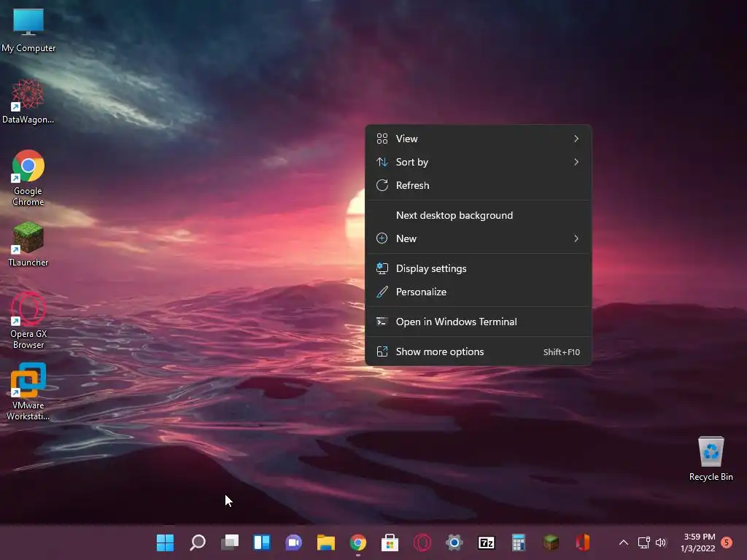Expand the Sort by submenu
747x560 pixels.
click(479, 162)
